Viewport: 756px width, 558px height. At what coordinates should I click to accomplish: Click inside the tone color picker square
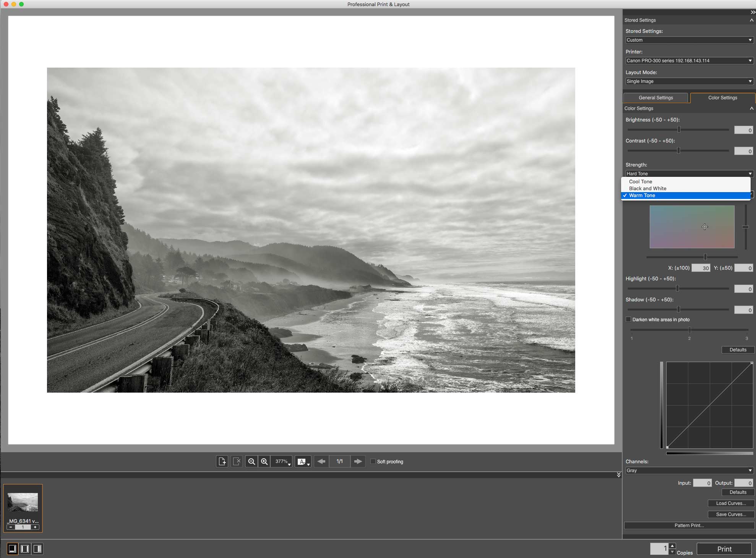[x=692, y=227]
